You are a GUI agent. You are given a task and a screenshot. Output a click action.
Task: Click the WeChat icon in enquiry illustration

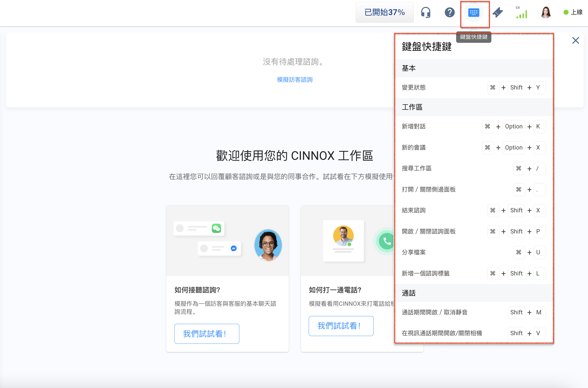click(x=217, y=228)
